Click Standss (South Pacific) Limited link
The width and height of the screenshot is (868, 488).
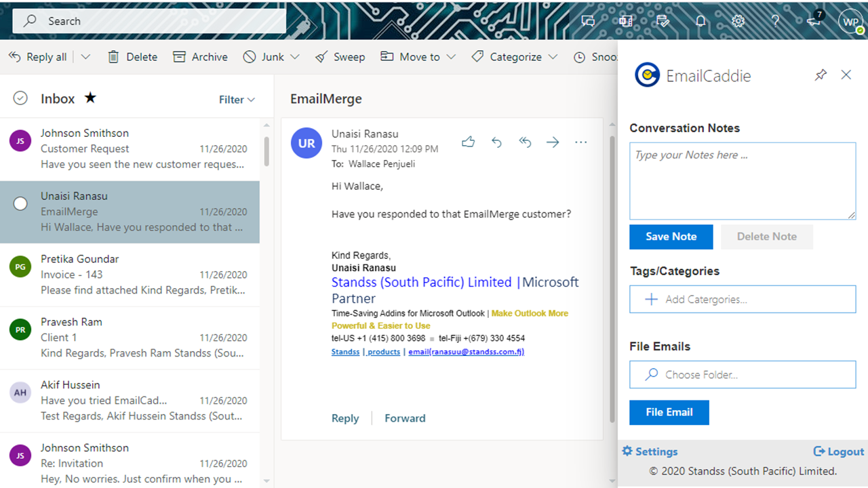pos(422,282)
